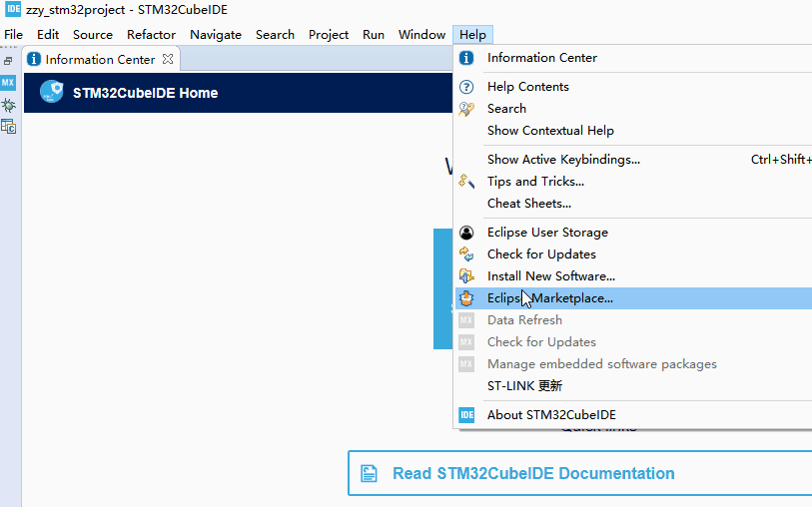This screenshot has height=507, width=812.
Task: Click the grayed MX Check for Updates entry
Action: (633, 342)
